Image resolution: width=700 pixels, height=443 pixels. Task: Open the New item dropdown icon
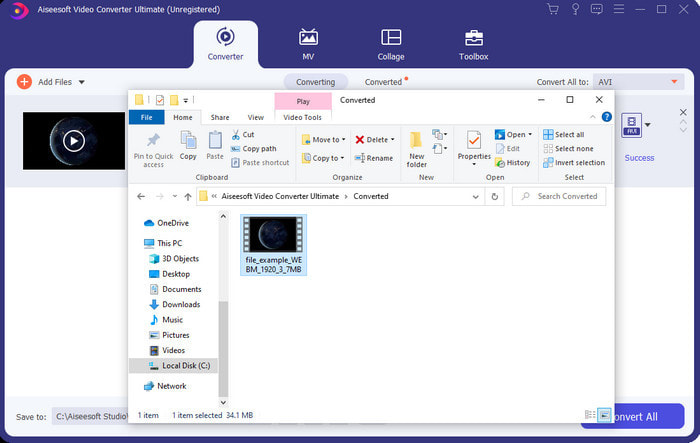[x=439, y=134]
